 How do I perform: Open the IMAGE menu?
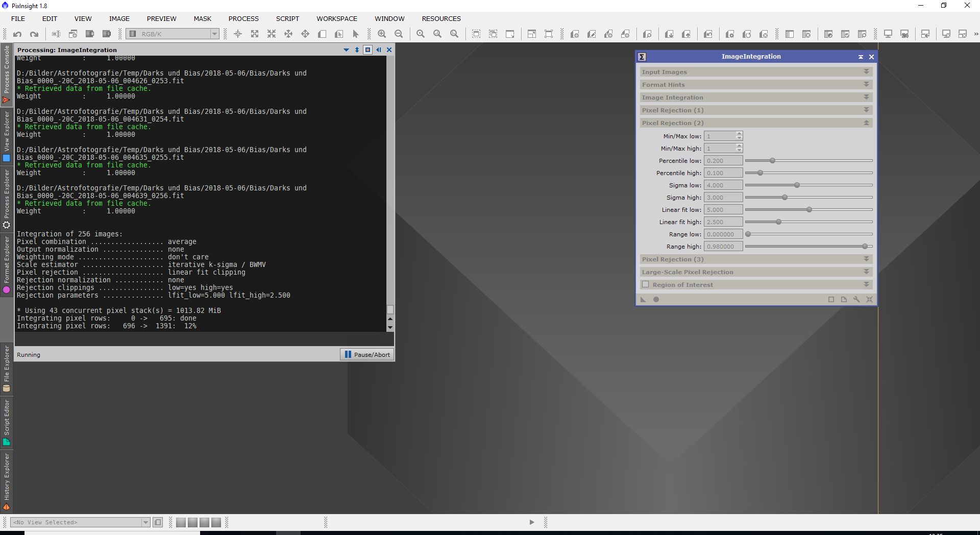[x=119, y=18]
